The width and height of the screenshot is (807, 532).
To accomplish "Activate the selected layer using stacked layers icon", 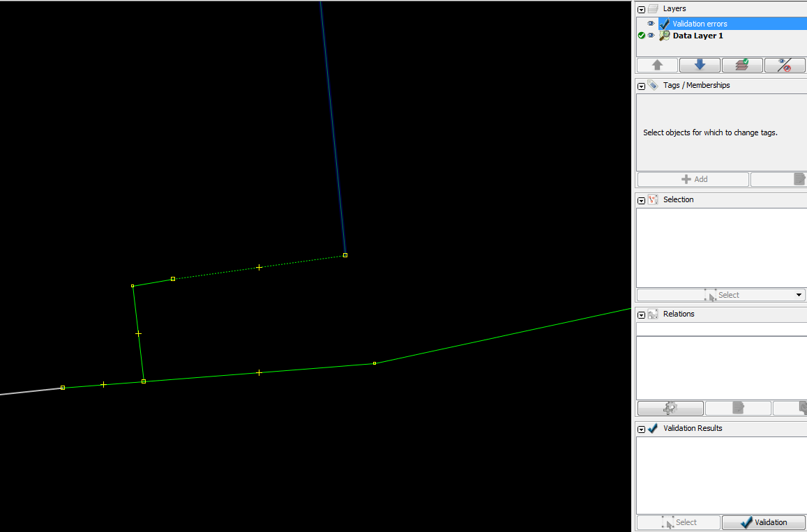I will [742, 65].
